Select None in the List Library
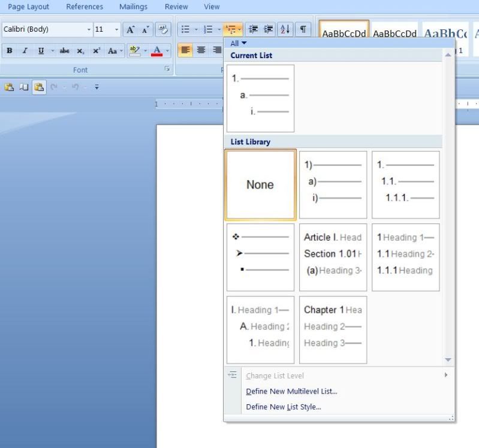This screenshot has height=448, width=479. click(261, 184)
